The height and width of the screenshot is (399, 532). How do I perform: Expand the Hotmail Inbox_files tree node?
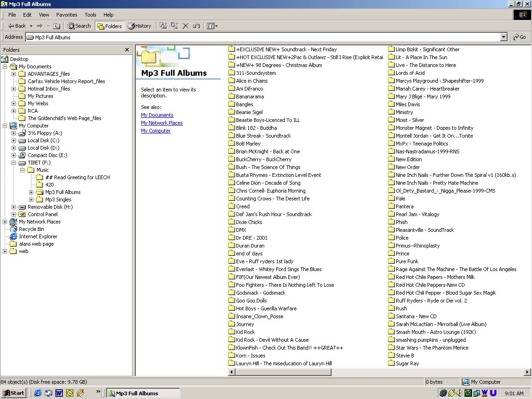click(13, 89)
